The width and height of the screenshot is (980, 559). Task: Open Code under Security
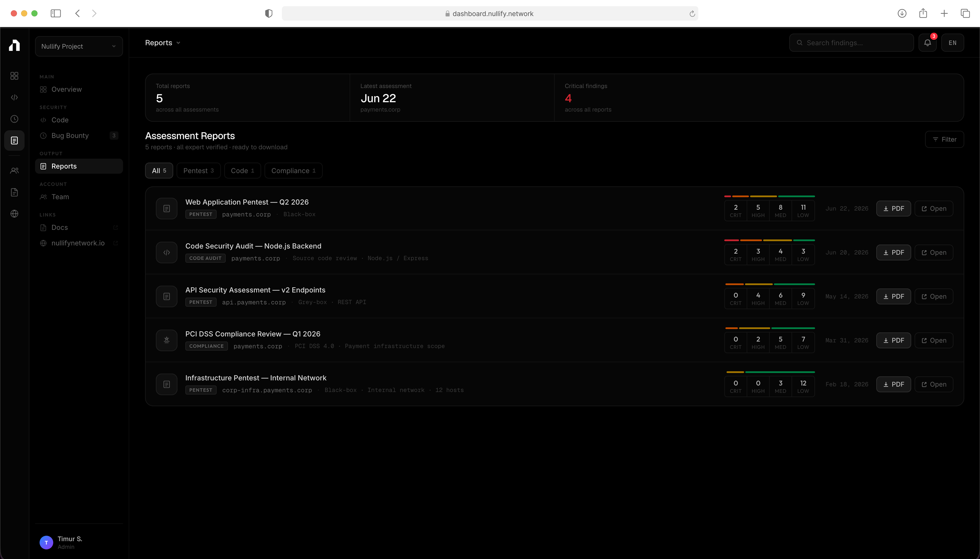[79, 120]
